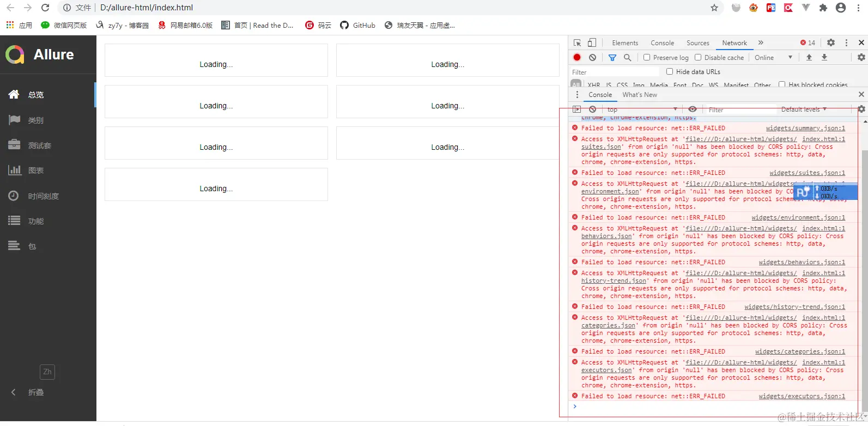Screen dimensions: 868x426
Task: Click the console Filter input field
Action: click(741, 109)
